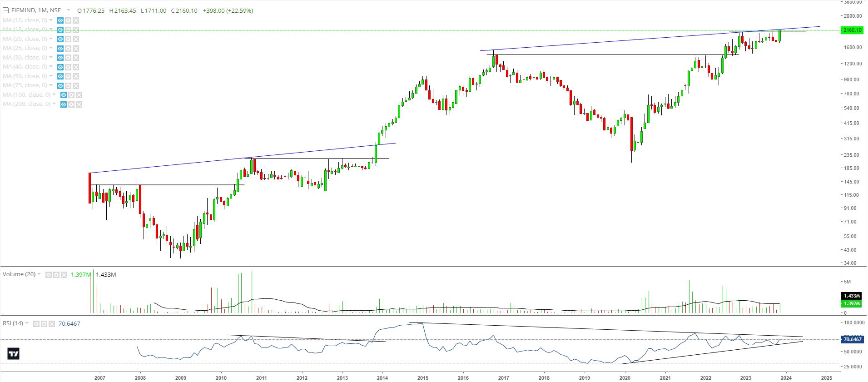Toggle visibility of MA (25, close, 0)
The width and height of the screenshot is (868, 382).
60,49
